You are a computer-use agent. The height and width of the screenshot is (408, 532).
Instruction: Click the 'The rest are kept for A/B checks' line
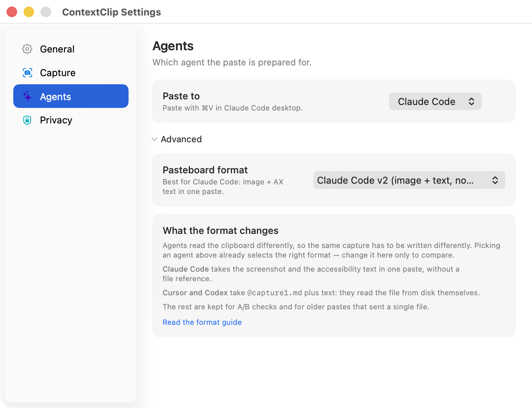(x=296, y=307)
